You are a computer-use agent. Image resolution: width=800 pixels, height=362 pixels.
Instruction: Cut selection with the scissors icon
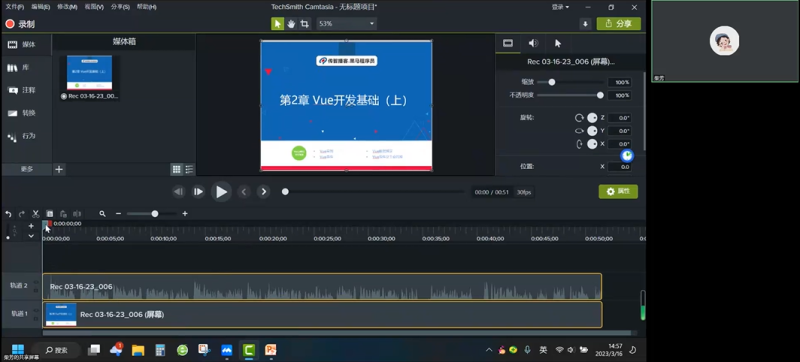coord(36,214)
